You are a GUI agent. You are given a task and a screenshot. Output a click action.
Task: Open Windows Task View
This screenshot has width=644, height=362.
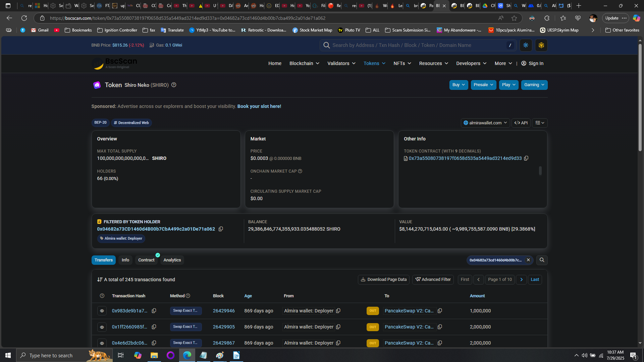[121, 355]
